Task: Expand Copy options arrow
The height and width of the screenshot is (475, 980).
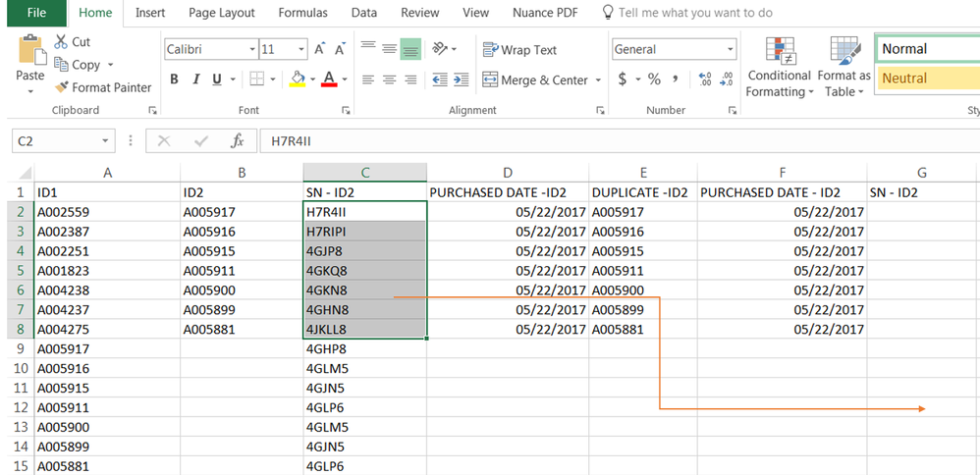Action: pyautogui.click(x=111, y=65)
